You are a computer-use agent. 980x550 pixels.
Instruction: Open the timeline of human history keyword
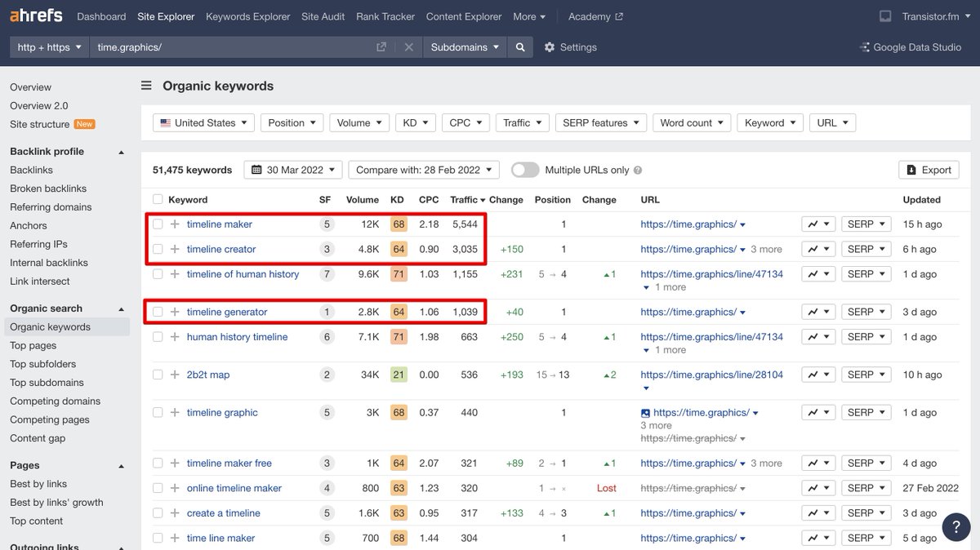(243, 274)
